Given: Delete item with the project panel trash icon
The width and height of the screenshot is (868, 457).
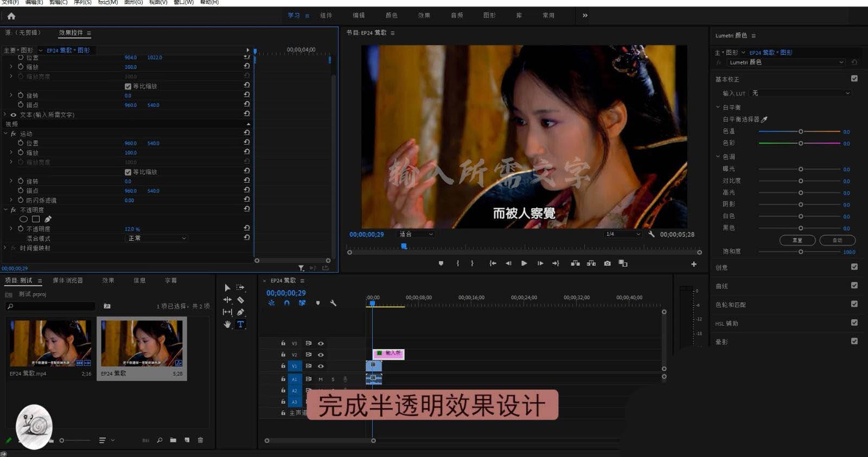Looking at the screenshot, I should click(200, 440).
